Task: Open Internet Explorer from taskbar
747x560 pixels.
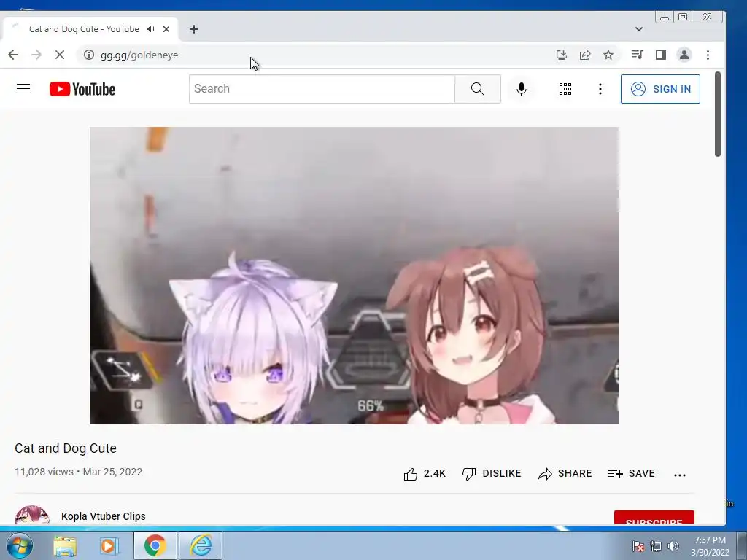Action: 201,545
